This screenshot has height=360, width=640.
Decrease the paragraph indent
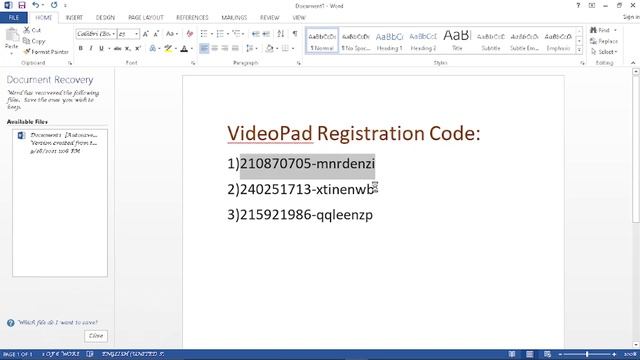[x=256, y=34]
